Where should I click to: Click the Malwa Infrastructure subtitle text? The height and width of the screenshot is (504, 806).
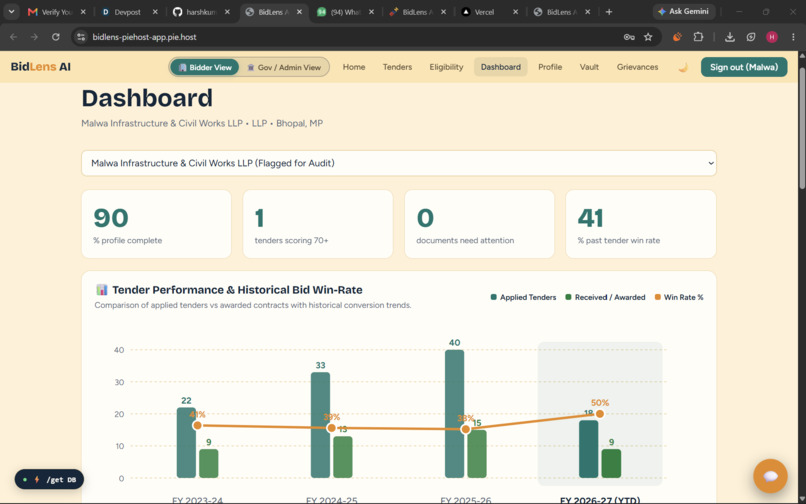click(202, 123)
